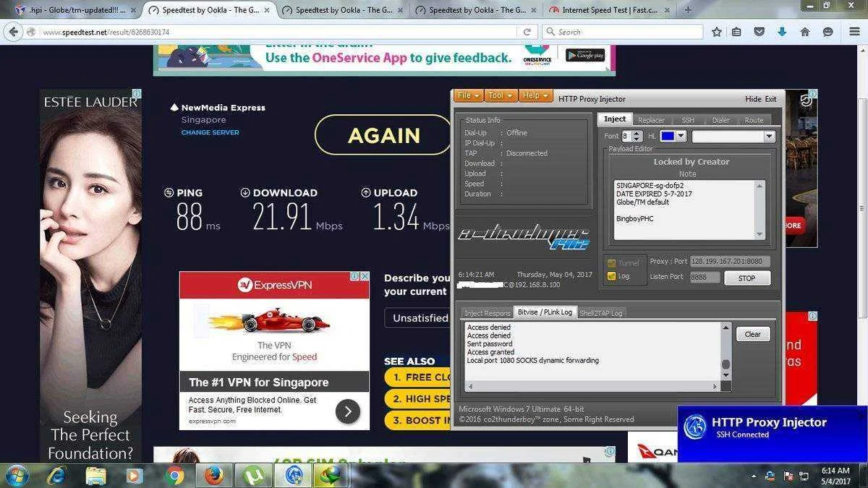Click the Firefox Search box
Viewport: 868px width, 488px height.
(x=622, y=32)
